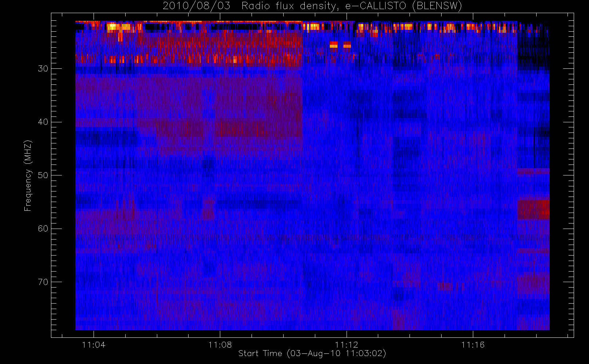
Task: Click the 40 frequency tick label
Action: pos(43,122)
